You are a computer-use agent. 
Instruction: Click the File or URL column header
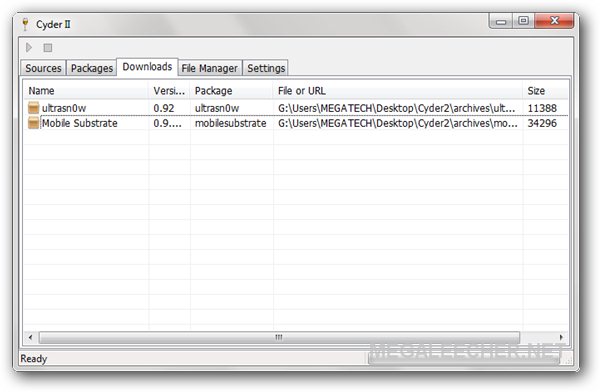coord(398,91)
